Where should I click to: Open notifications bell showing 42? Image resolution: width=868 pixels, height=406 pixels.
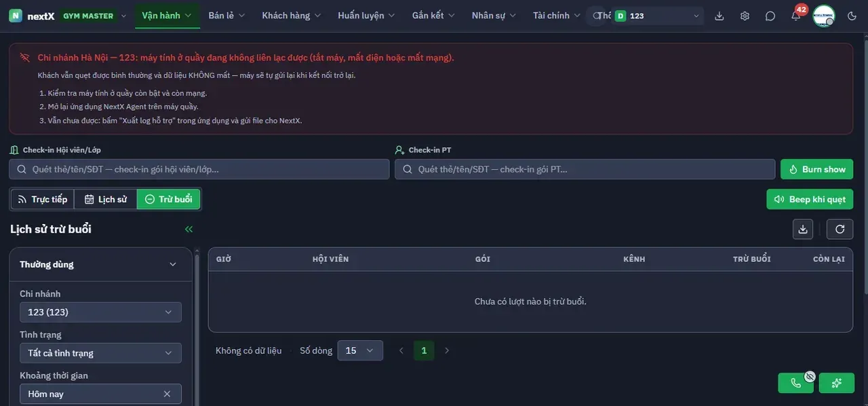[796, 16]
